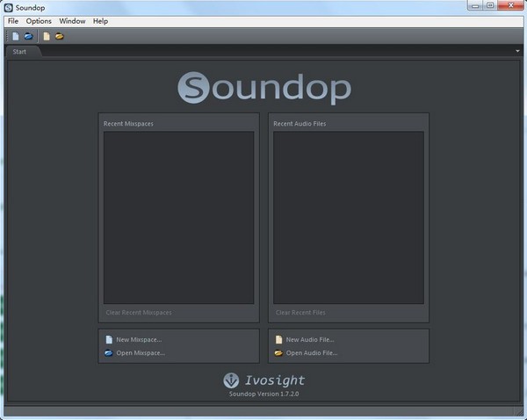Open the File menu
Viewport: 527px width, 420px height.
click(13, 21)
